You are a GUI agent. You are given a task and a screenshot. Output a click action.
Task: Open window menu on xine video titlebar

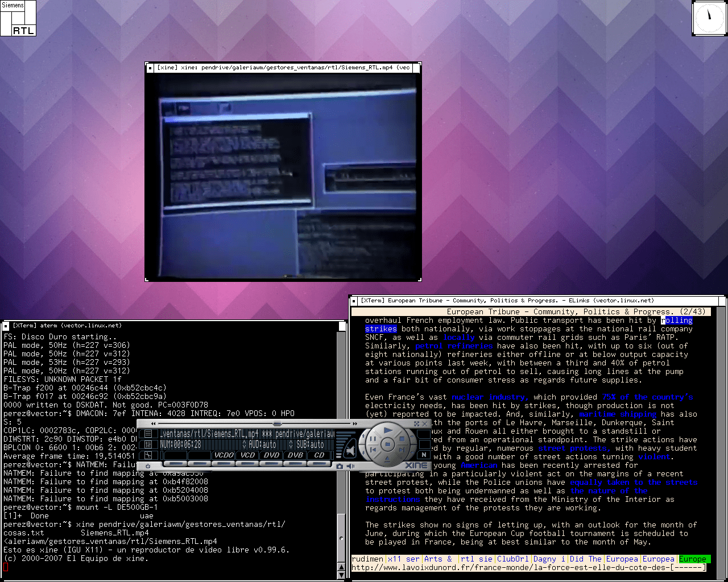pos(150,68)
